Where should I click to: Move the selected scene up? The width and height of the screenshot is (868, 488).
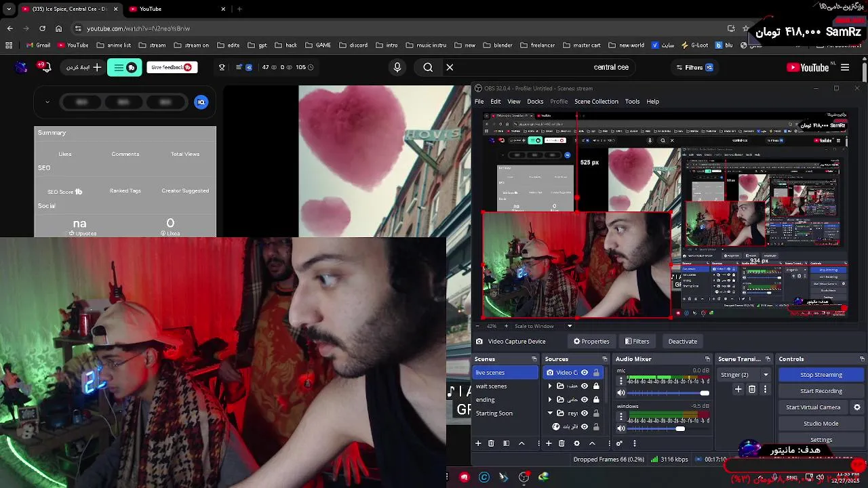(x=521, y=443)
